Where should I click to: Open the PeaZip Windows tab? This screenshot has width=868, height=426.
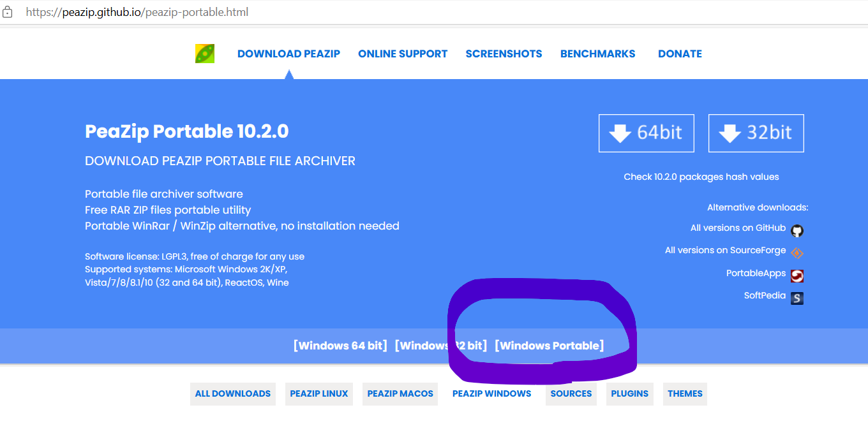491,393
